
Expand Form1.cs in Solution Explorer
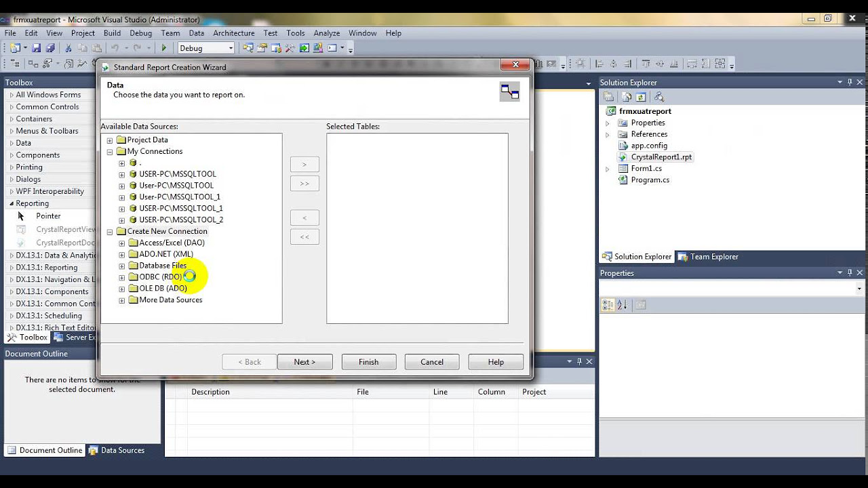608,169
